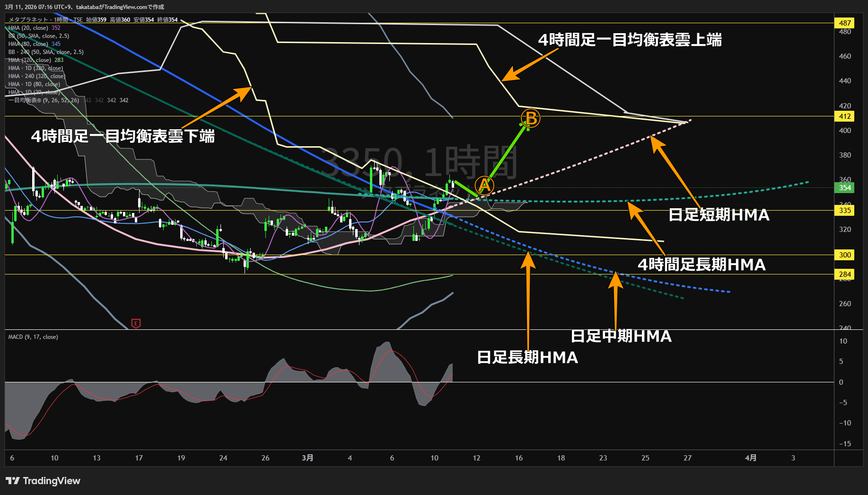Select orange arrow pointing to 日足長期HMA line
868x495 pixels.
click(528, 300)
